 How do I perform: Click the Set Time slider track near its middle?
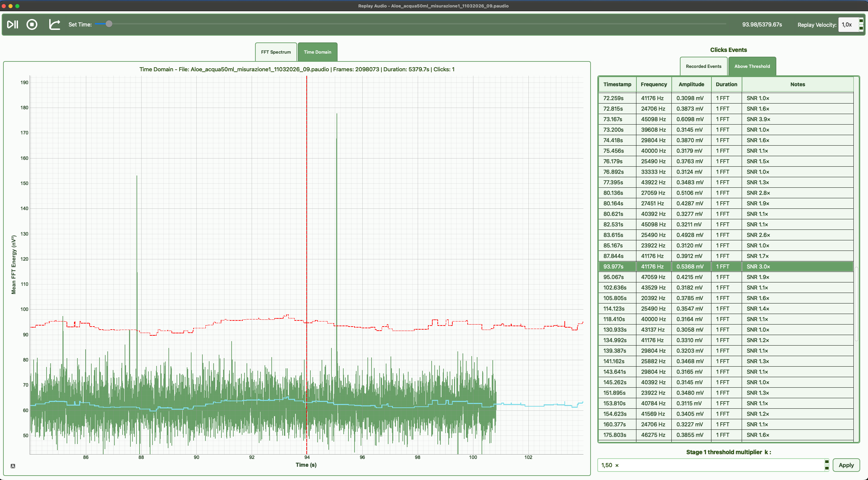tap(410, 24)
